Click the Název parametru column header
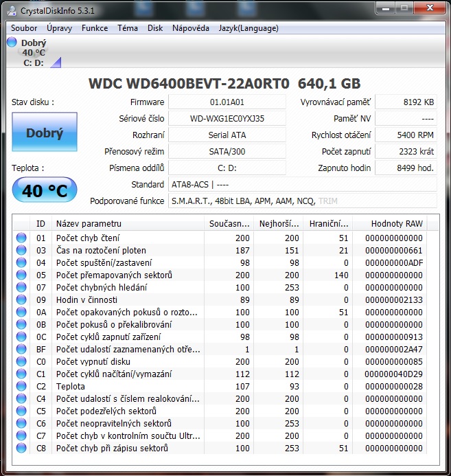 pos(128,224)
